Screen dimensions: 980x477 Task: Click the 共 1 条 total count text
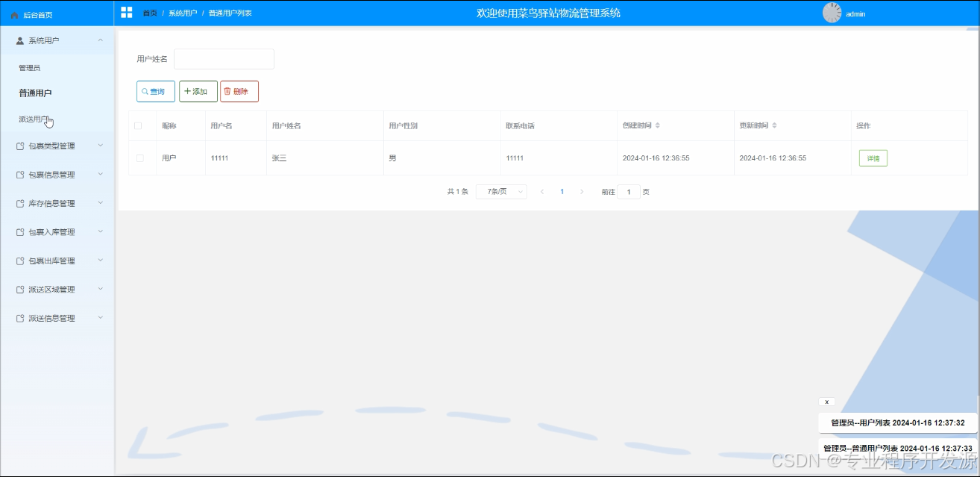458,192
